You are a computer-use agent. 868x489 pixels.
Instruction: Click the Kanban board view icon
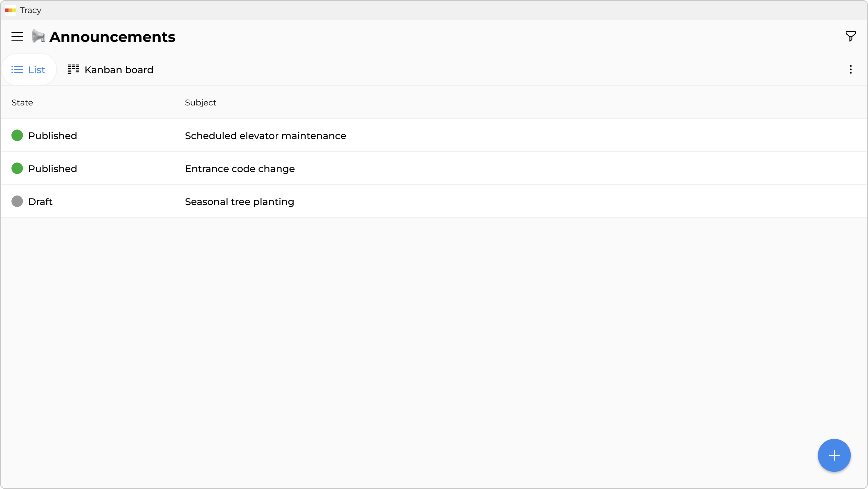coord(73,69)
